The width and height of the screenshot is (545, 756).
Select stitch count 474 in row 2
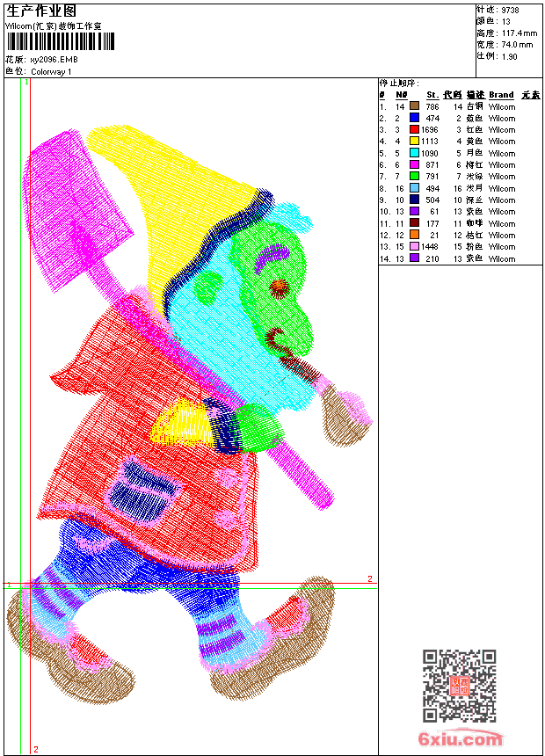[432, 118]
